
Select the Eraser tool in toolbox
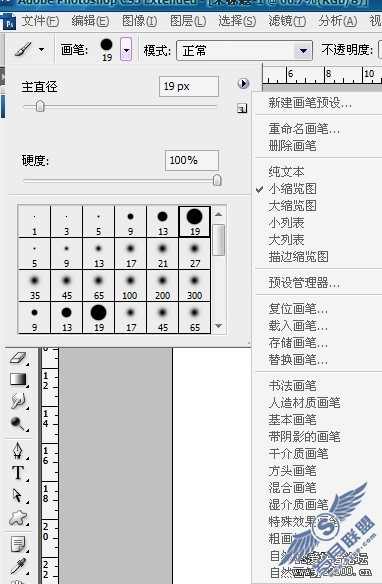coord(17,358)
